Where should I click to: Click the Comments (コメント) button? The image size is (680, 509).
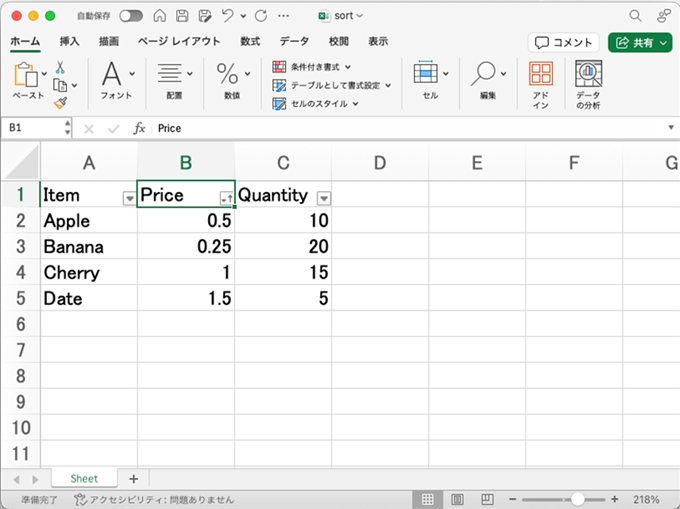tap(564, 42)
